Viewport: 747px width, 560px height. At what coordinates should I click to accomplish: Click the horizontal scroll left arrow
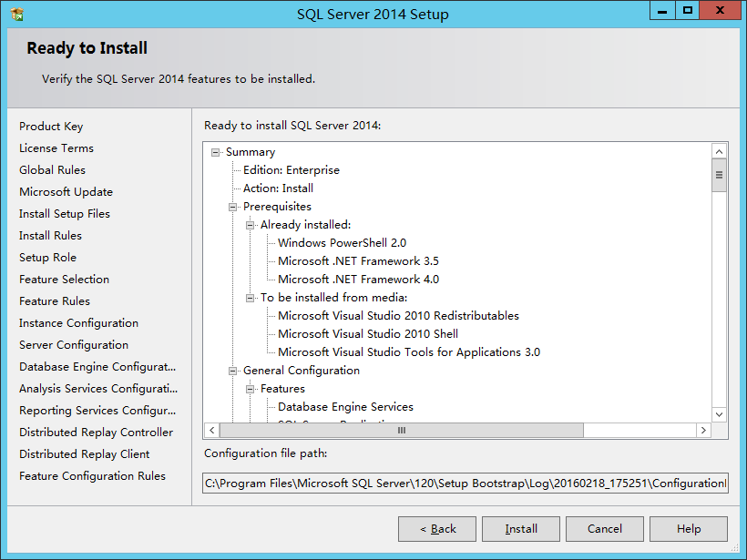(x=212, y=430)
